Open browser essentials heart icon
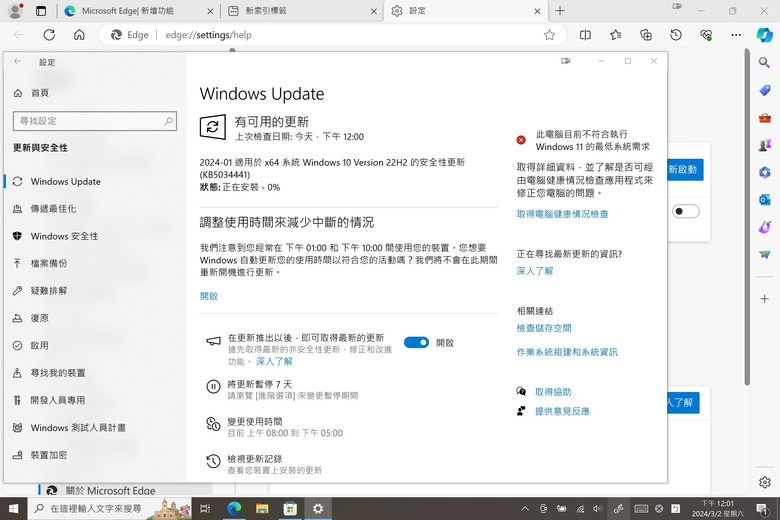The width and height of the screenshot is (780, 520). tap(706, 35)
